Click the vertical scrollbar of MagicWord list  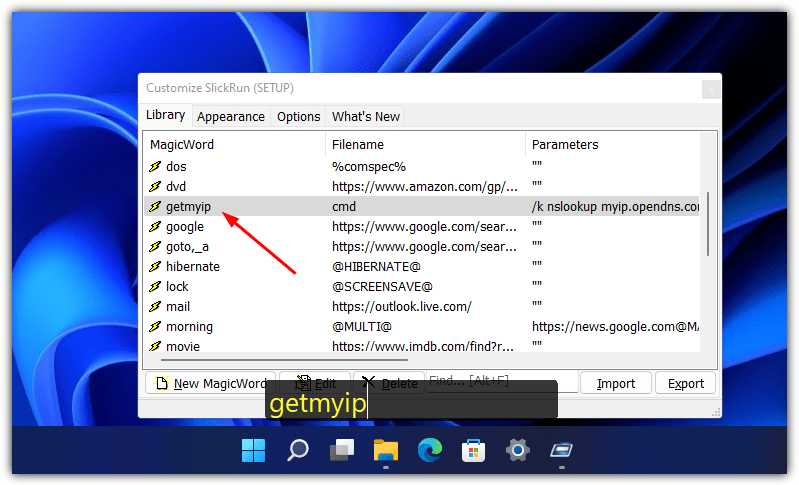(x=708, y=224)
